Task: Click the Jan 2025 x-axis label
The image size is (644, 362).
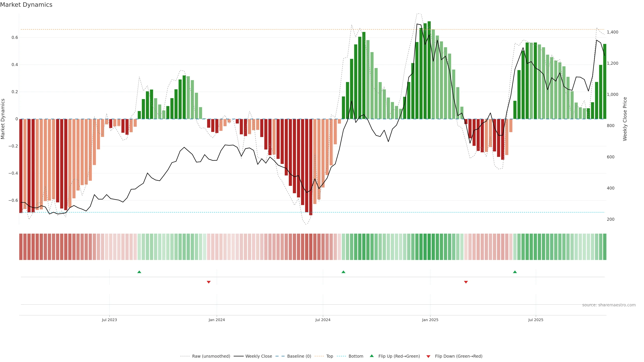Action: (x=430, y=320)
